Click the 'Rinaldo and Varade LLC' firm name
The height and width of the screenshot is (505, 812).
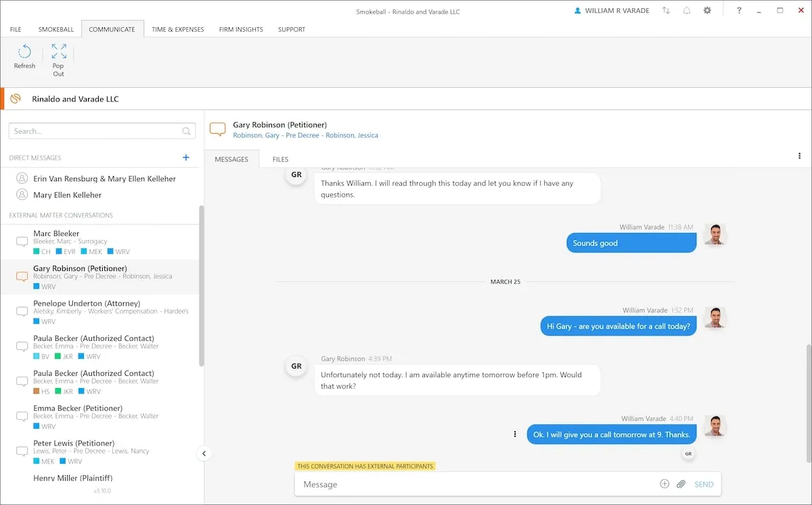coord(75,99)
